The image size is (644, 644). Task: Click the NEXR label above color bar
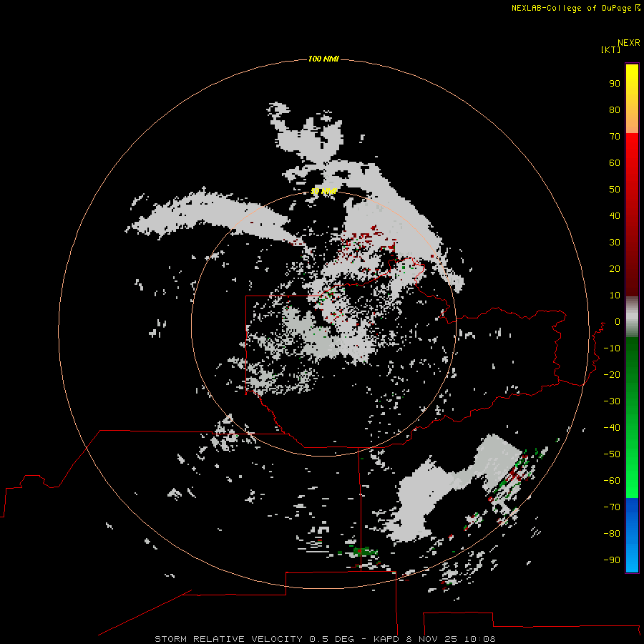pyautogui.click(x=629, y=43)
